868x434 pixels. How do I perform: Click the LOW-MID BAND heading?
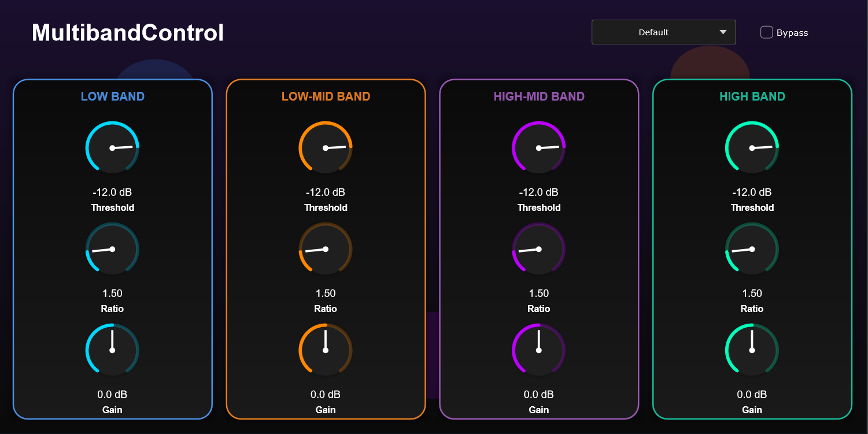click(326, 97)
